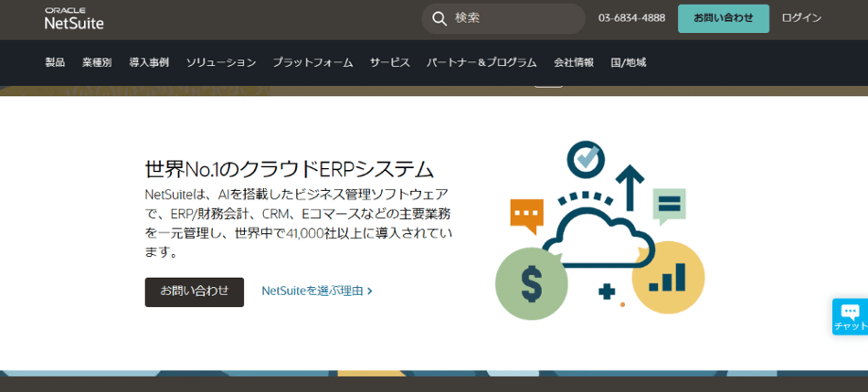868x392 pixels.
Task: Open the ログイン link
Action: coord(801,18)
